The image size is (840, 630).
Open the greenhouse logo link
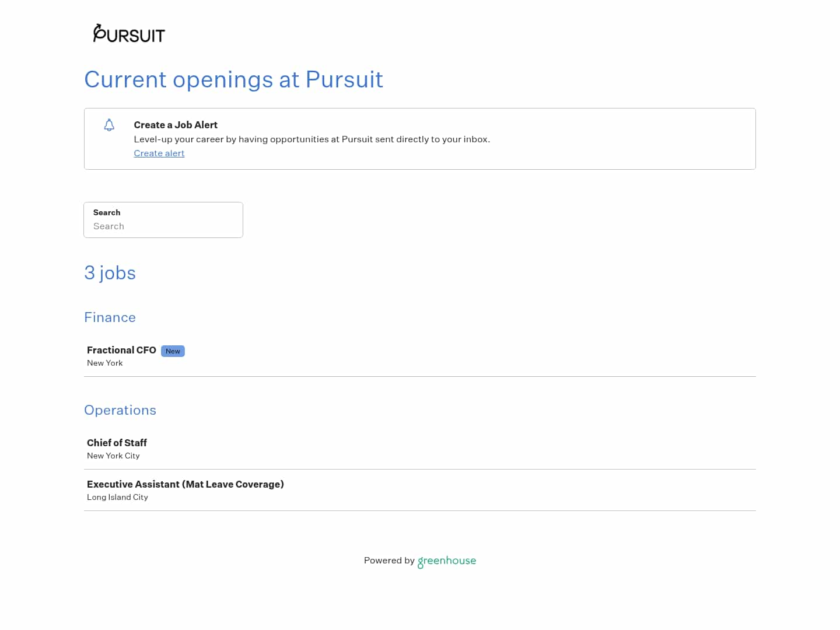tap(447, 561)
